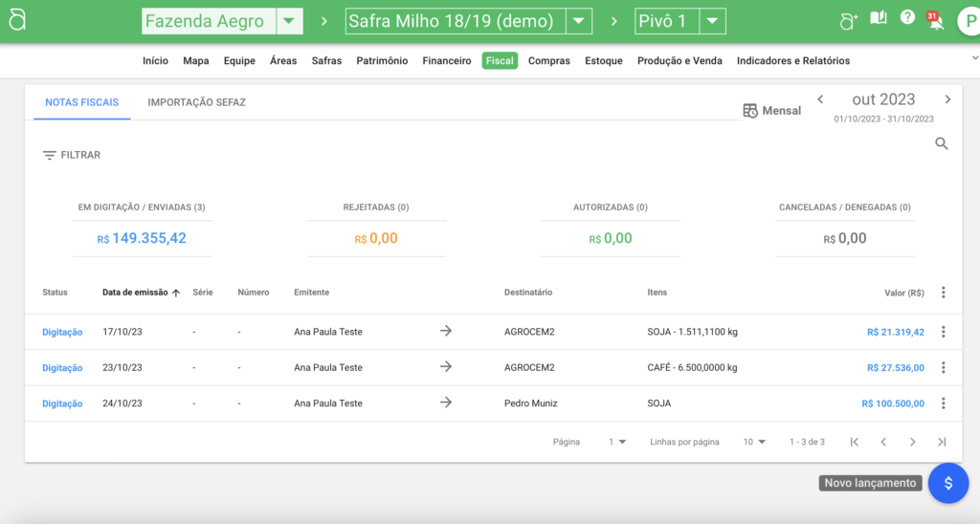Expand the Safra Milho 18/19 dropdown
The width and height of the screenshot is (980, 524).
tap(578, 21)
